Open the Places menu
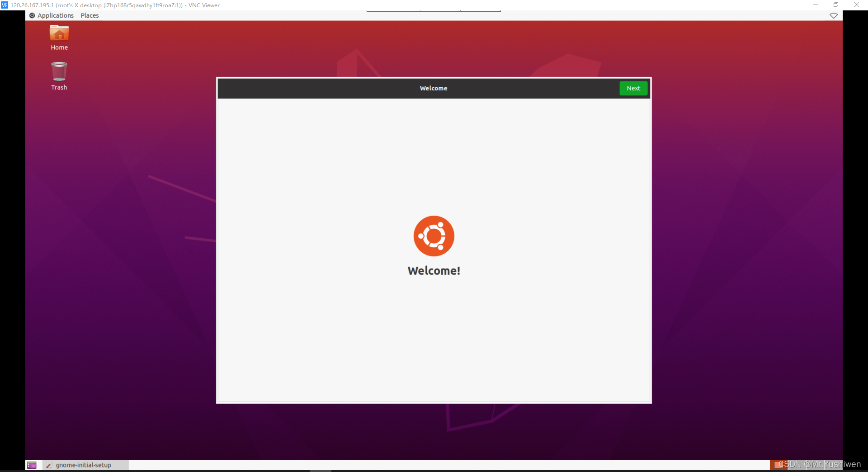The height and width of the screenshot is (472, 868). pos(90,15)
